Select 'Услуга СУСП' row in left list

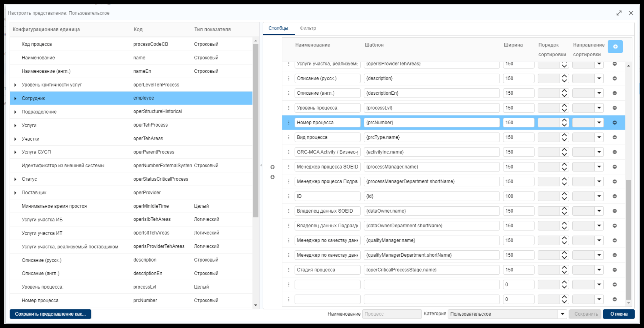(36, 152)
